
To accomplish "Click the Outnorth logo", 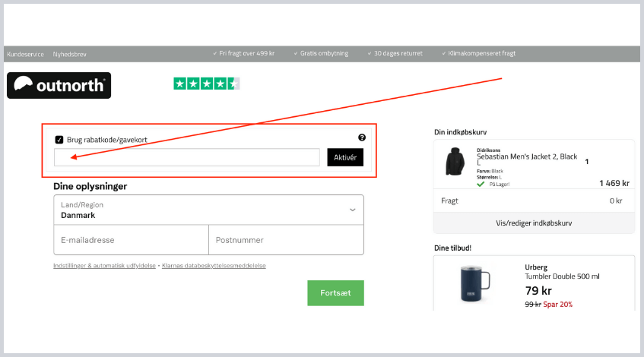I will 59,85.
